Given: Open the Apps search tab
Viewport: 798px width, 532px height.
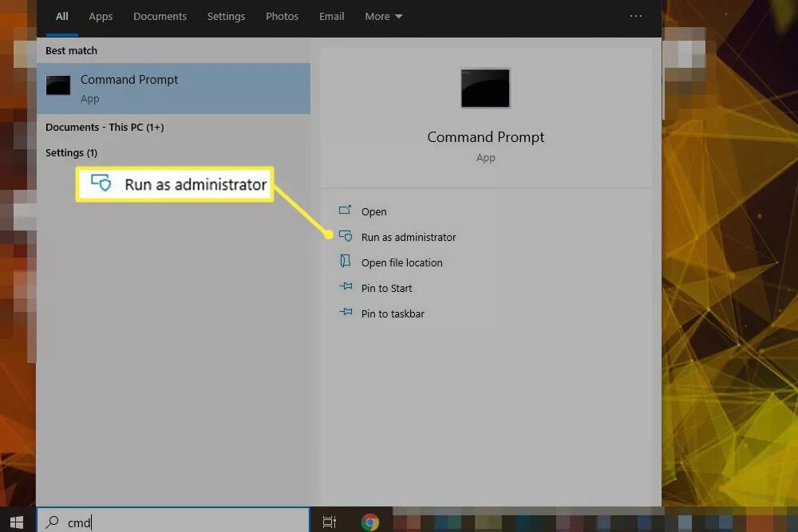Looking at the screenshot, I should click(101, 17).
